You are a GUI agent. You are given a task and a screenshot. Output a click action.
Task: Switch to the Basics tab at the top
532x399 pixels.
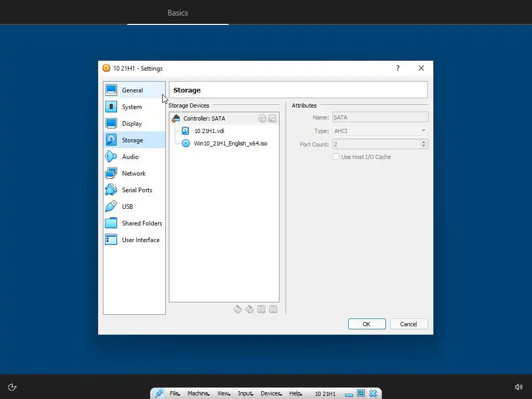[178, 13]
